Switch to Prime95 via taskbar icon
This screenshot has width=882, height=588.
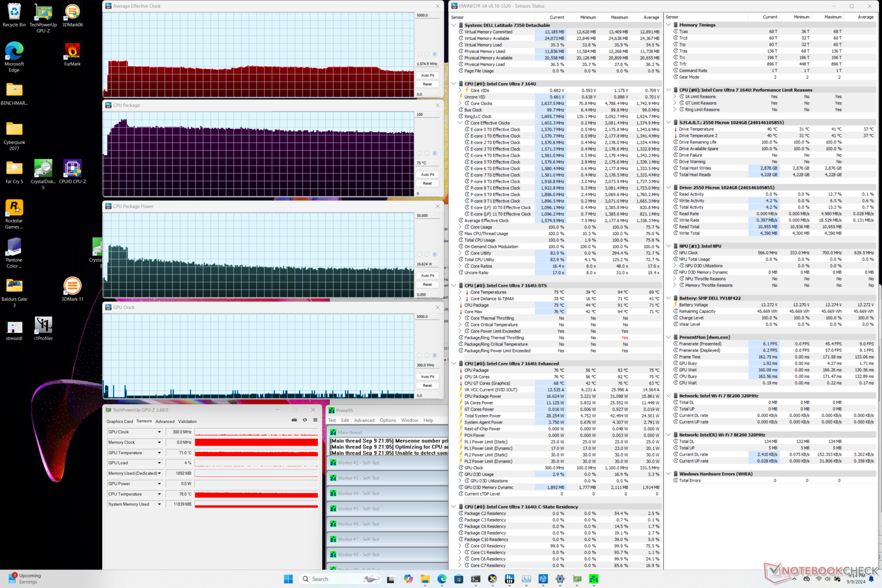[x=593, y=579]
